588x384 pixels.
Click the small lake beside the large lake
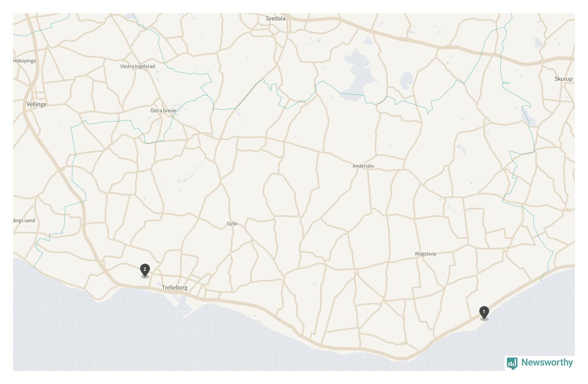tap(407, 81)
